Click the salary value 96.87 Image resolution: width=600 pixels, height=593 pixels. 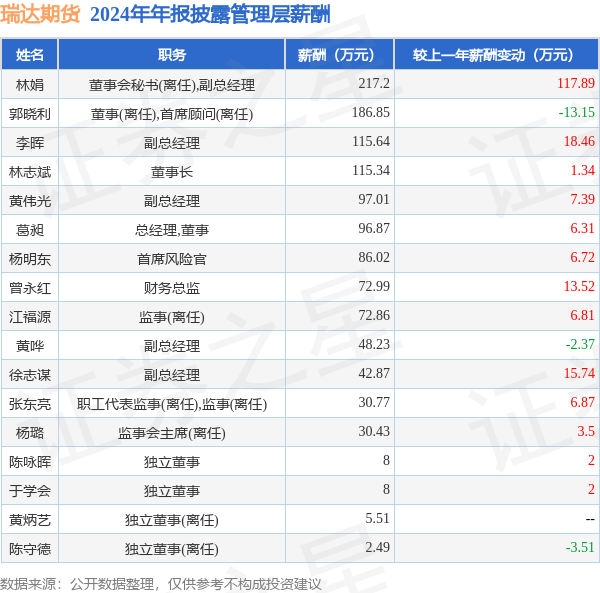374,228
